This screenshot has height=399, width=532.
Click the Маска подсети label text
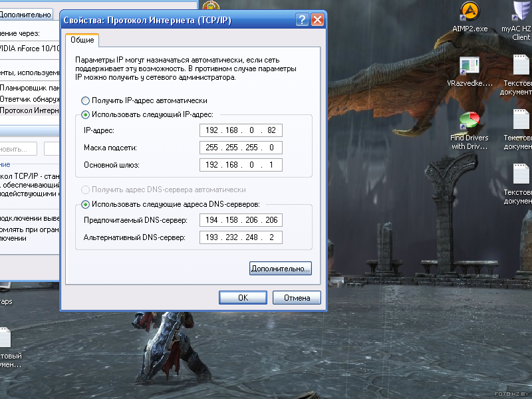110,148
